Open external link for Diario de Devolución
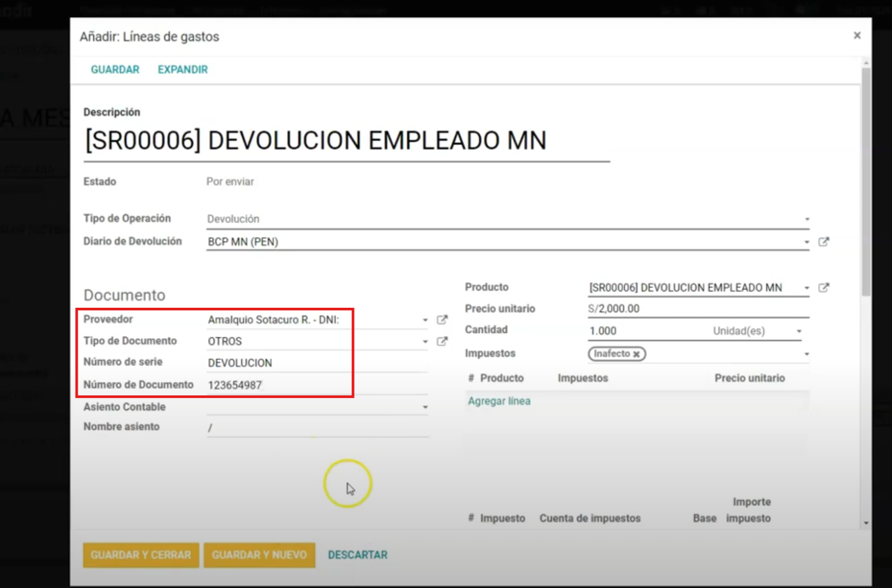The height and width of the screenshot is (588, 892). (x=824, y=242)
